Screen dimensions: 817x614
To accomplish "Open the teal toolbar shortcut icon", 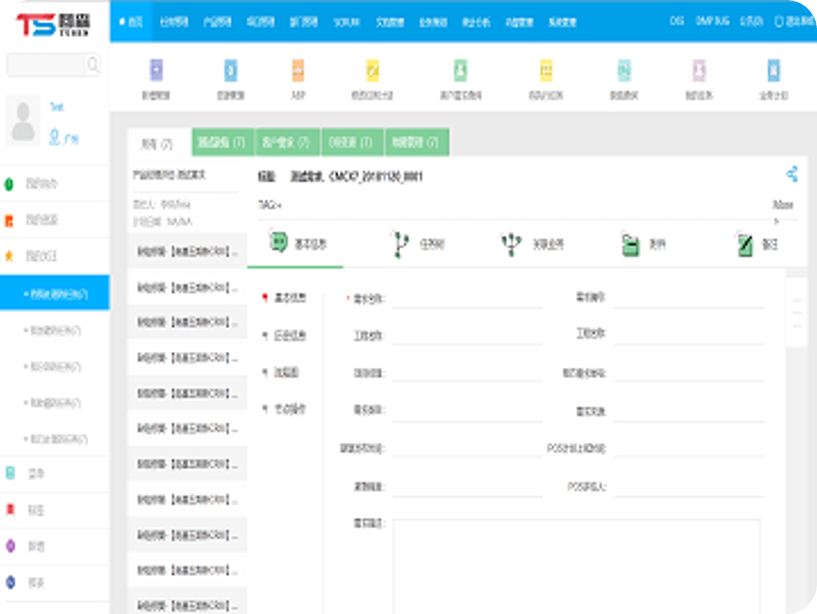I will [624, 70].
